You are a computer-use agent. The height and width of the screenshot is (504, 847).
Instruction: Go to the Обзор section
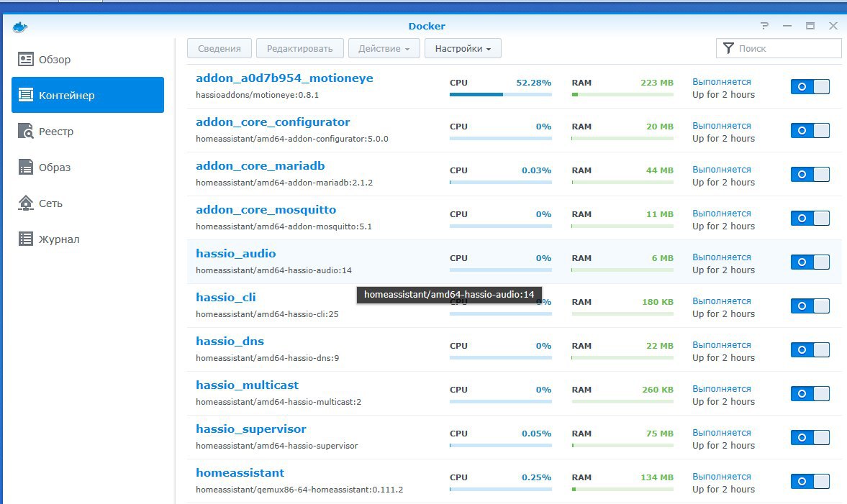[88, 59]
